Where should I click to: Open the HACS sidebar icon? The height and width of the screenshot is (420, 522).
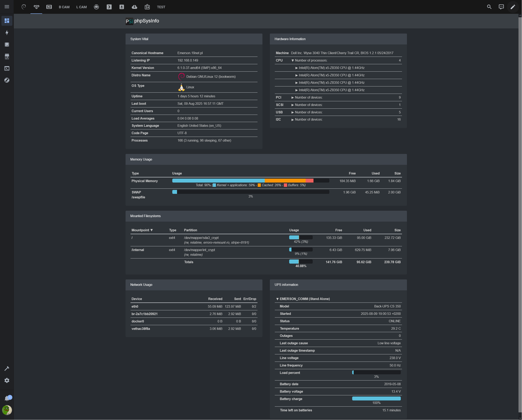point(7,56)
